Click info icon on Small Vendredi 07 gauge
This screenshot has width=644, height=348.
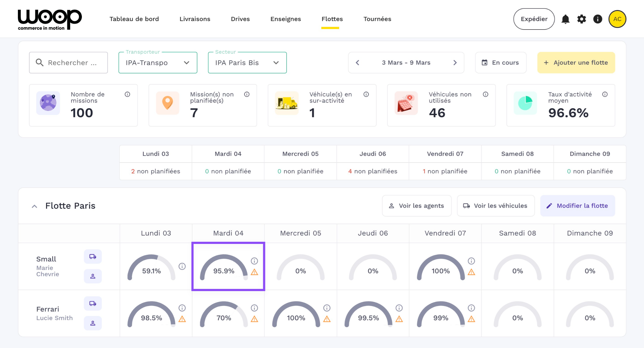tap(471, 261)
